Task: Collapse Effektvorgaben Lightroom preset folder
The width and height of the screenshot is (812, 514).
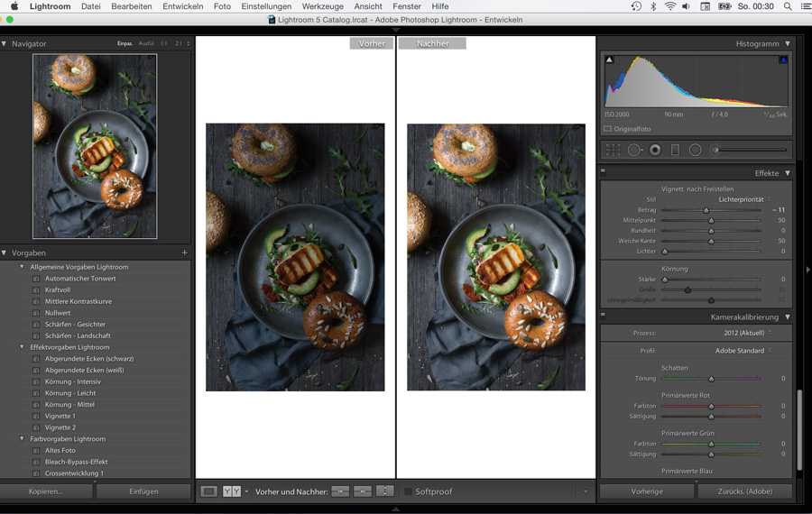Action: click(22, 347)
